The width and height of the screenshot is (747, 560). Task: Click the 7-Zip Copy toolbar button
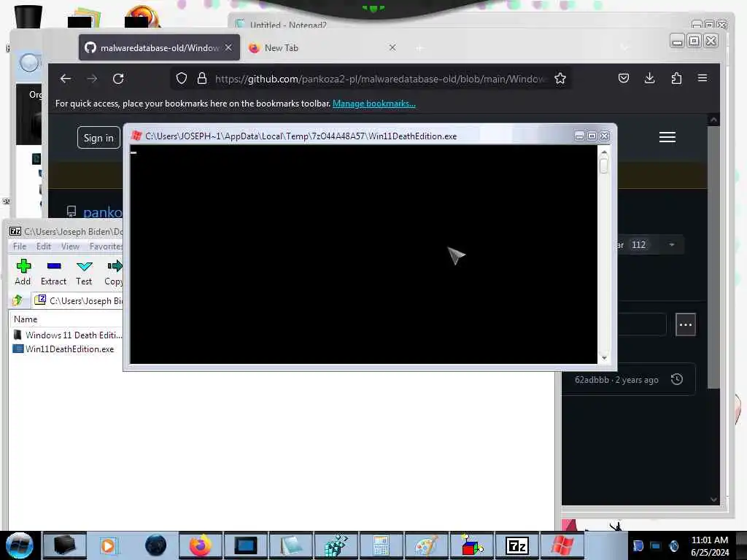click(113, 273)
